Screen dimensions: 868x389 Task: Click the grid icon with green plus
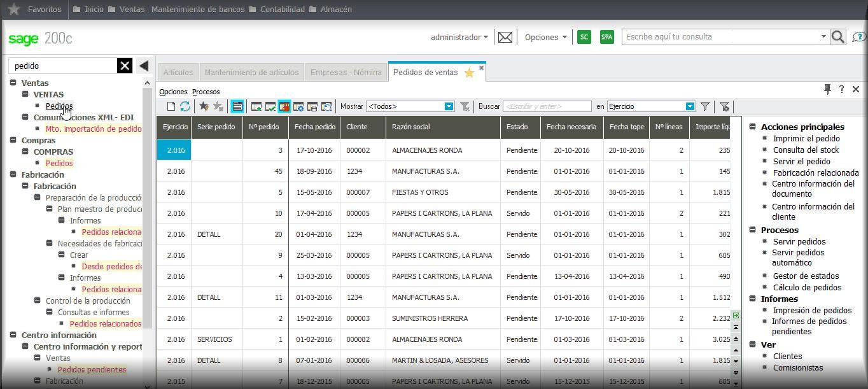point(256,106)
